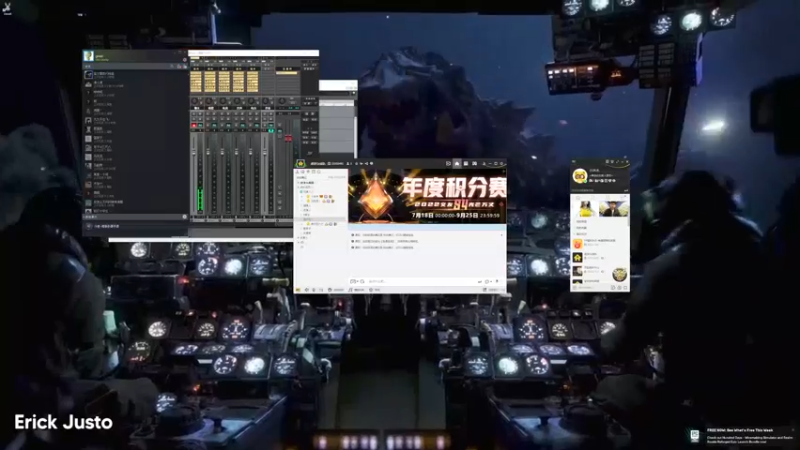Select the first contact row in the dark list window
Screen dimensions: 800x450
coord(135,75)
